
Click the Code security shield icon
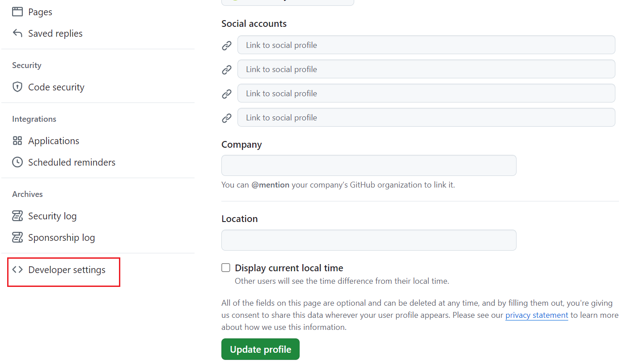pyautogui.click(x=17, y=87)
